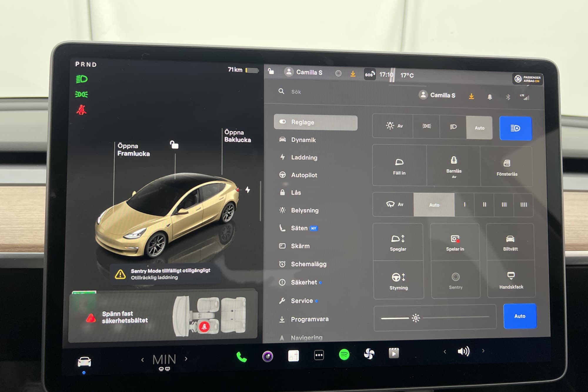Open the all apps three-dots launcher
Screen dimensions: 588x392
(319, 355)
